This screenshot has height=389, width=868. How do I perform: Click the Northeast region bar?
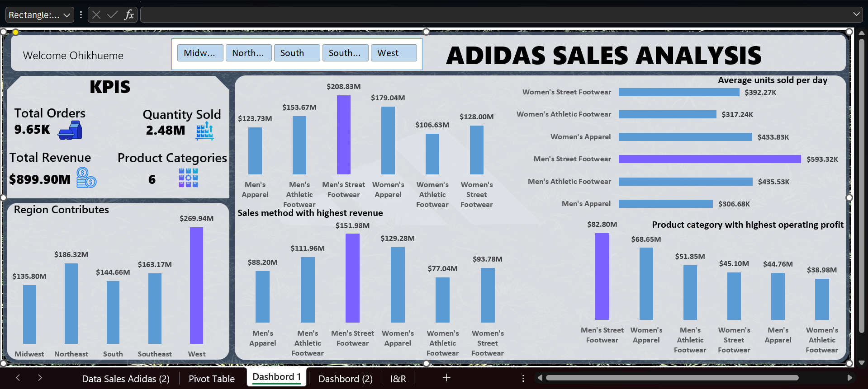point(71,304)
